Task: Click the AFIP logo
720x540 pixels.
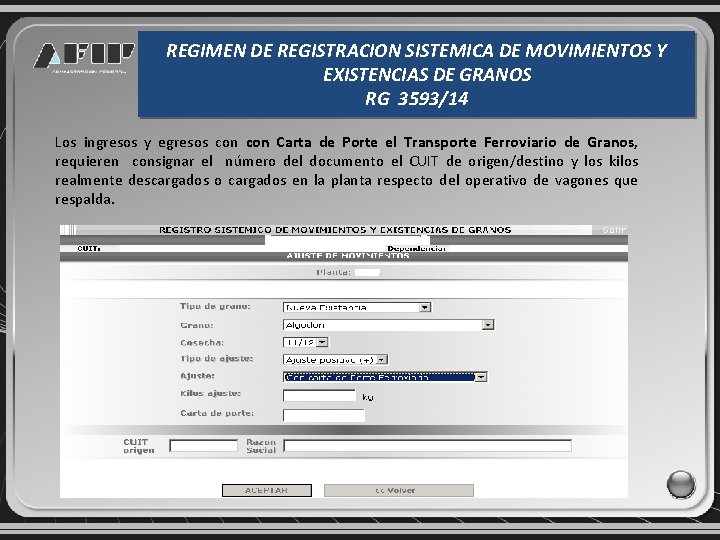Action: tap(84, 57)
